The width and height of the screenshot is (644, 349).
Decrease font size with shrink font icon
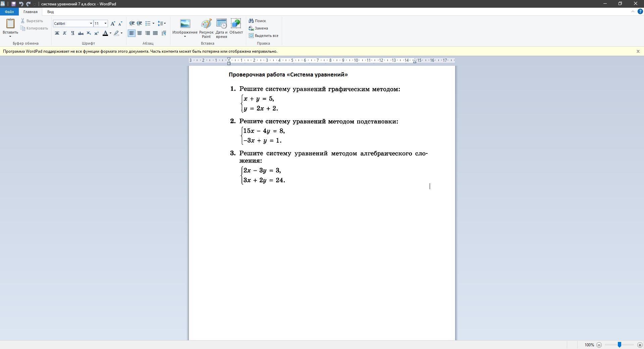[x=120, y=23]
